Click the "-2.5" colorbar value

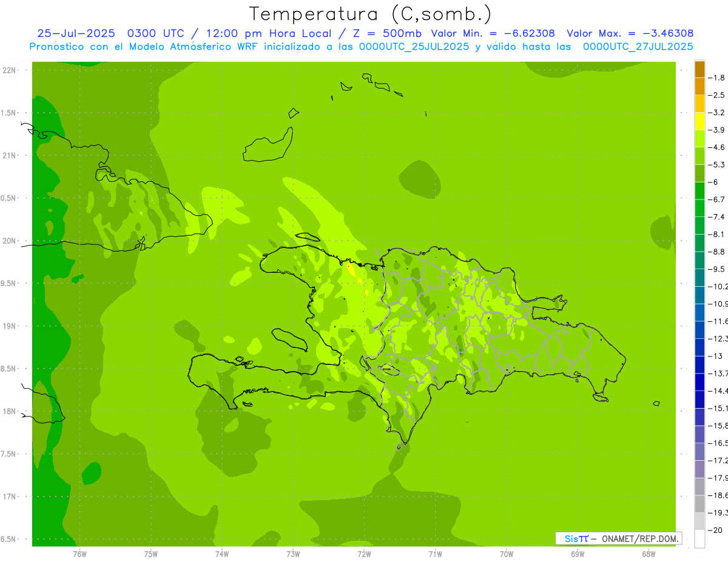[x=716, y=95]
